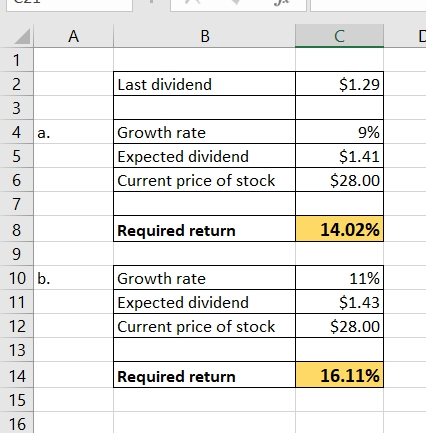The width and height of the screenshot is (426, 433).
Task: Select the $1.43 expected dividend cell
Action: [x=339, y=302]
